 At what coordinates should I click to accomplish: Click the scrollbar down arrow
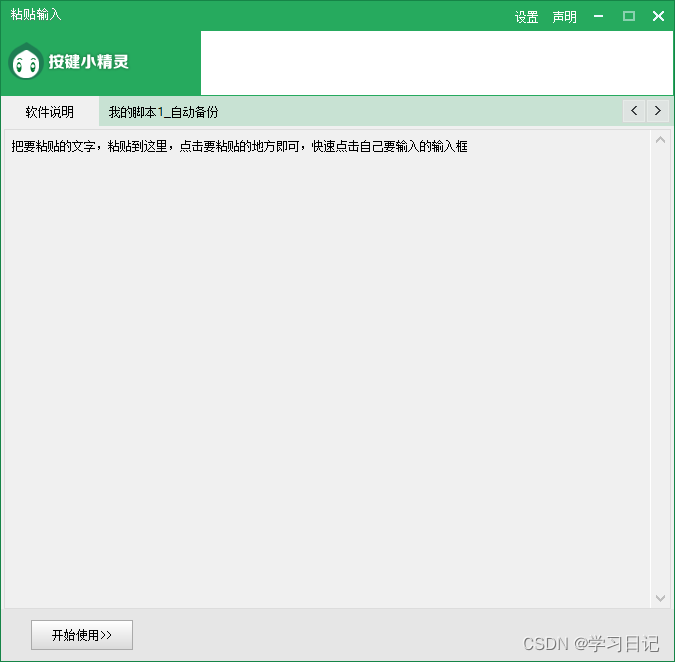pyautogui.click(x=660, y=598)
